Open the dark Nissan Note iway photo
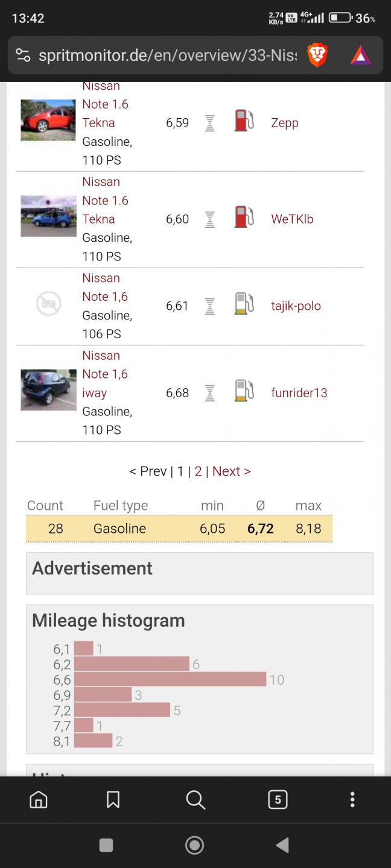This screenshot has height=868, width=391. (x=48, y=390)
